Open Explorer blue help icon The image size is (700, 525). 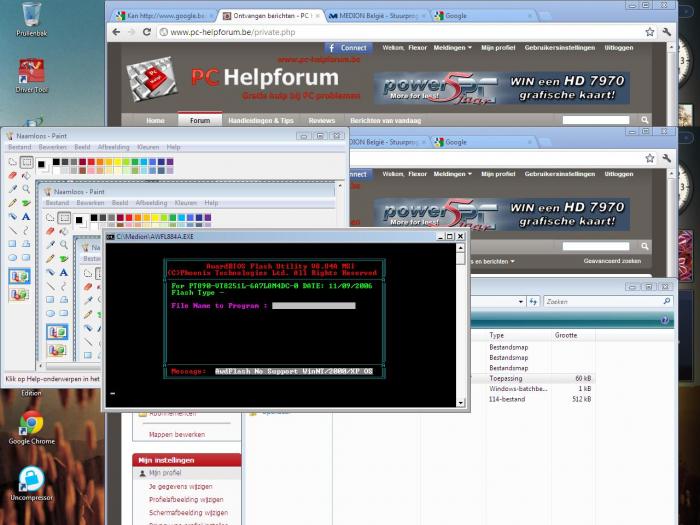(664, 320)
